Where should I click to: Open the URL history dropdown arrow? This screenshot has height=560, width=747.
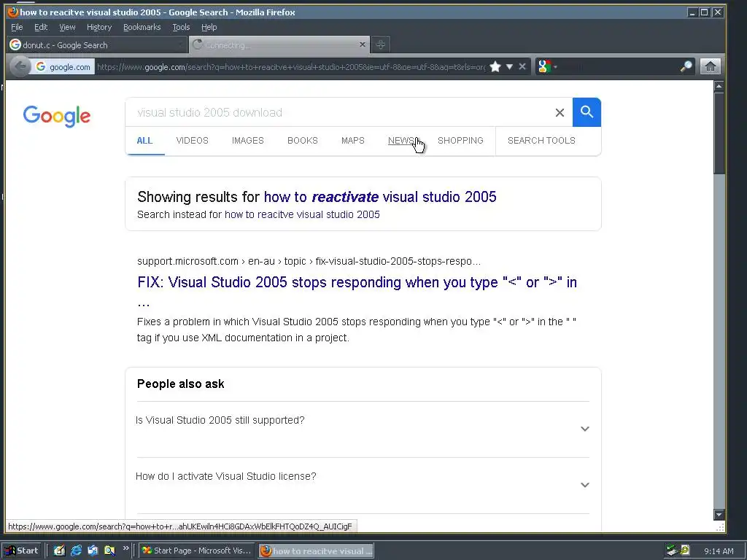[509, 66]
